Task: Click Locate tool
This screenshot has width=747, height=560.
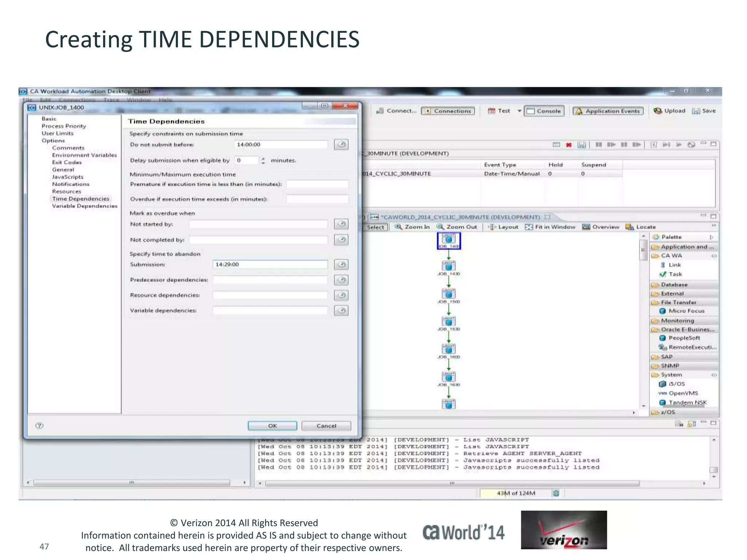Action: point(640,227)
